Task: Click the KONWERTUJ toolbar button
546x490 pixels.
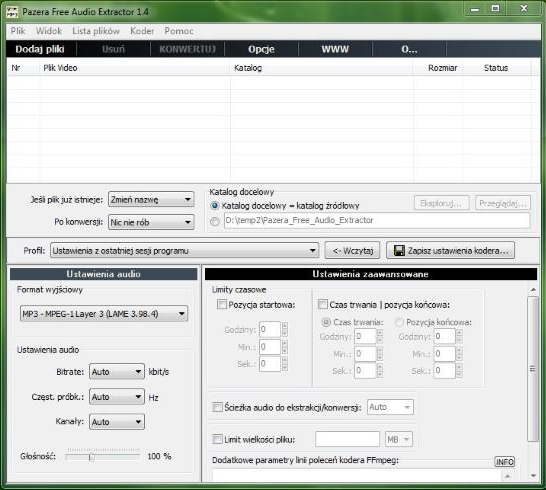Action: click(x=187, y=49)
